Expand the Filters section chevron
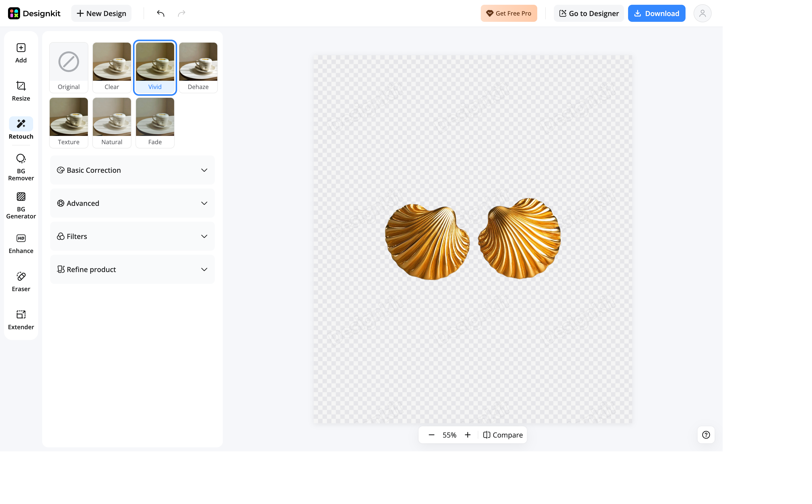Image resolution: width=812 pixels, height=504 pixels. [x=204, y=236]
